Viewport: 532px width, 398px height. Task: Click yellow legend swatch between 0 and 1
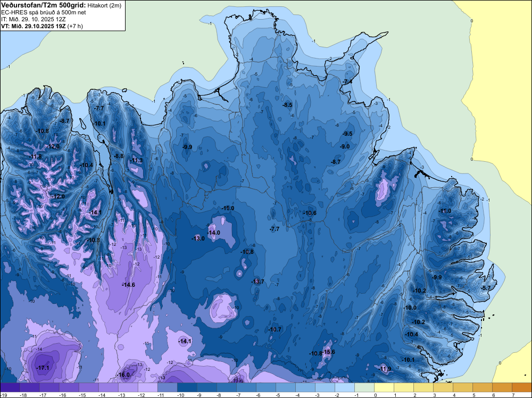pyautogui.click(x=384, y=387)
